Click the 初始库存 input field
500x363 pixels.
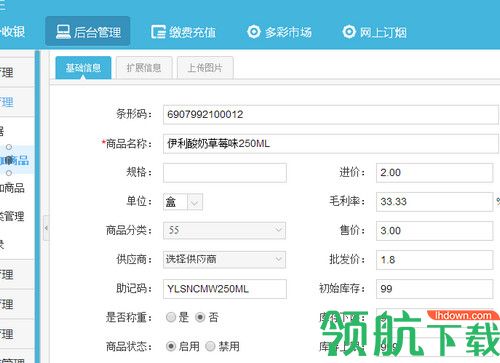point(435,289)
